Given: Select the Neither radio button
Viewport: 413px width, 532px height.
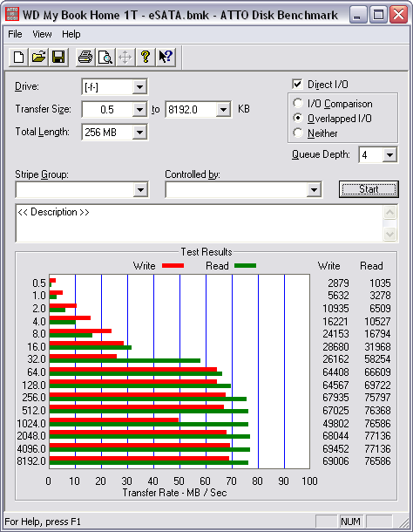Looking at the screenshot, I should (x=298, y=133).
